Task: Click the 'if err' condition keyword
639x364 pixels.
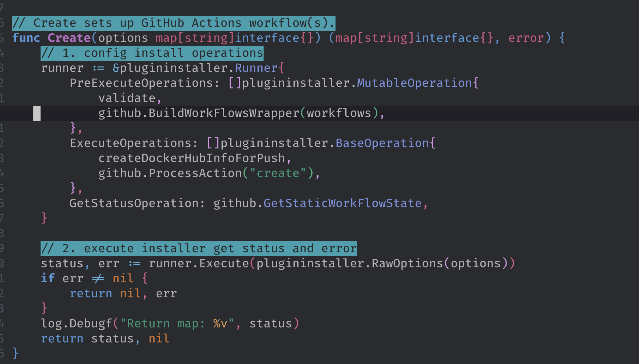Action: point(48,278)
